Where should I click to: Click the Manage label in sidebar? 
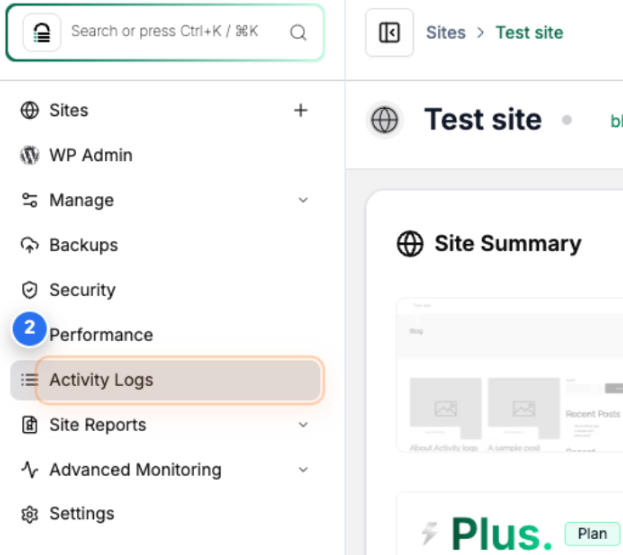[x=81, y=200]
